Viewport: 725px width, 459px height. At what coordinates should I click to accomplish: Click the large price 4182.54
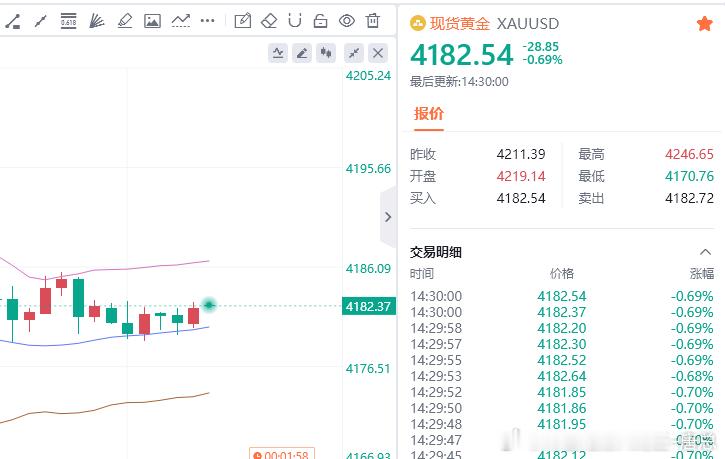pos(461,55)
